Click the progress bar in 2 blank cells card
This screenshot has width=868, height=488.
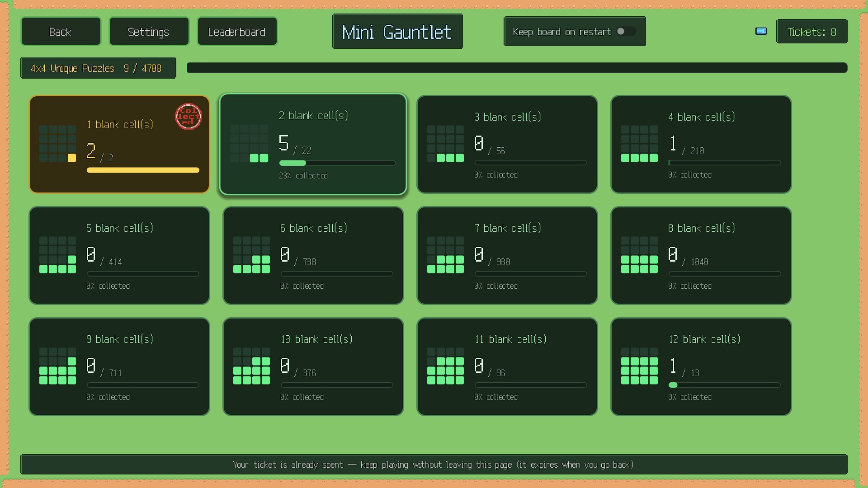pyautogui.click(x=337, y=163)
